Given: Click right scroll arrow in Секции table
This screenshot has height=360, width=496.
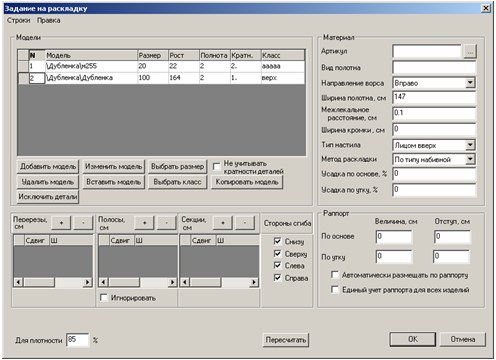Looking at the screenshot, I should [254, 282].
